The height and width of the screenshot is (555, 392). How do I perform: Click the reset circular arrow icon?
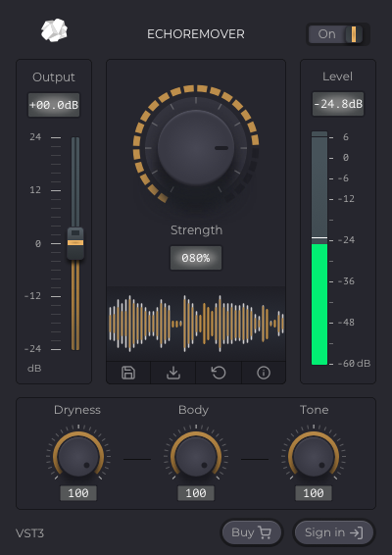219,373
